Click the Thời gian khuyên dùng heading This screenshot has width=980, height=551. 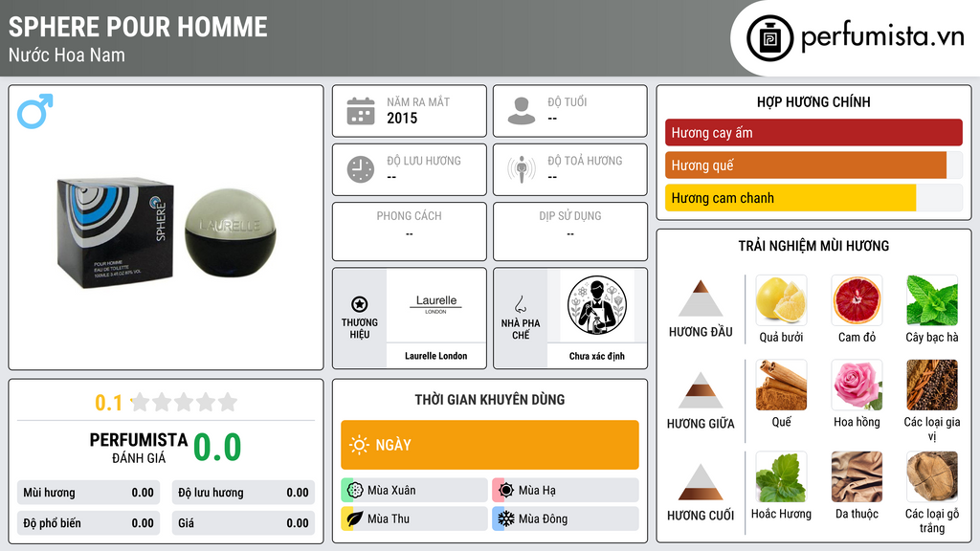point(490,399)
